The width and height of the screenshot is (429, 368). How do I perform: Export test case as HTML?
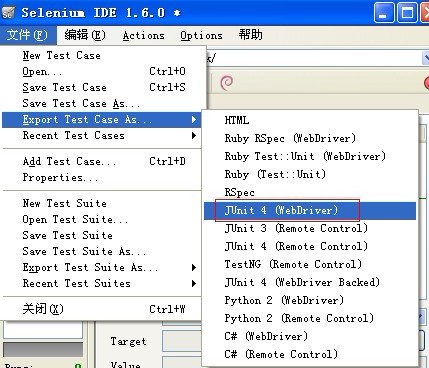pyautogui.click(x=310, y=120)
